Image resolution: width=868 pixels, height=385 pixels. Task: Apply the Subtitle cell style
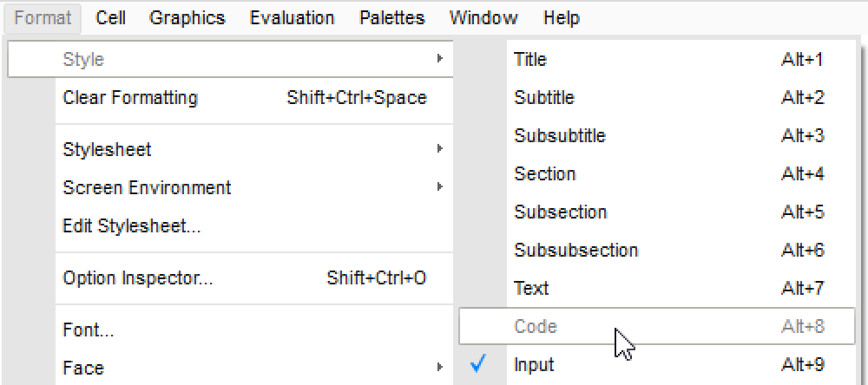click(x=544, y=97)
